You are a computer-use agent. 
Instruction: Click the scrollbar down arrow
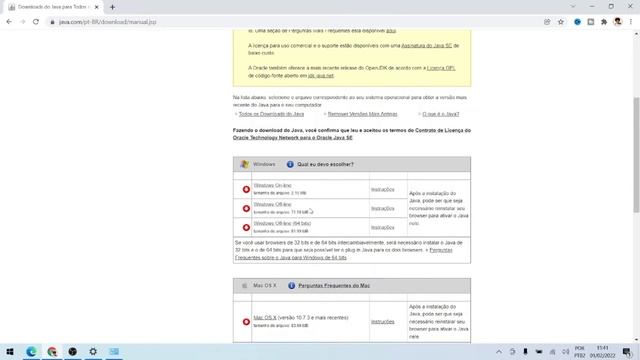coord(636,340)
